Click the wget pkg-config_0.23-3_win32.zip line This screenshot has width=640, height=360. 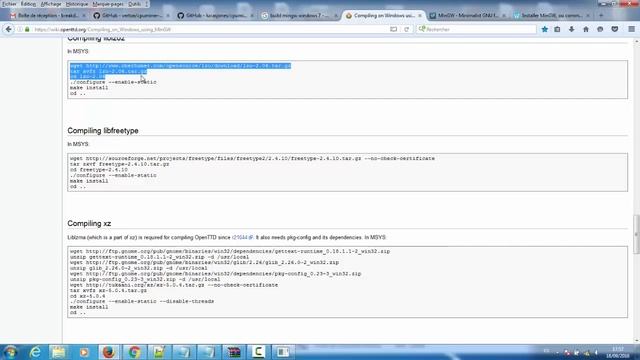click(x=216, y=274)
